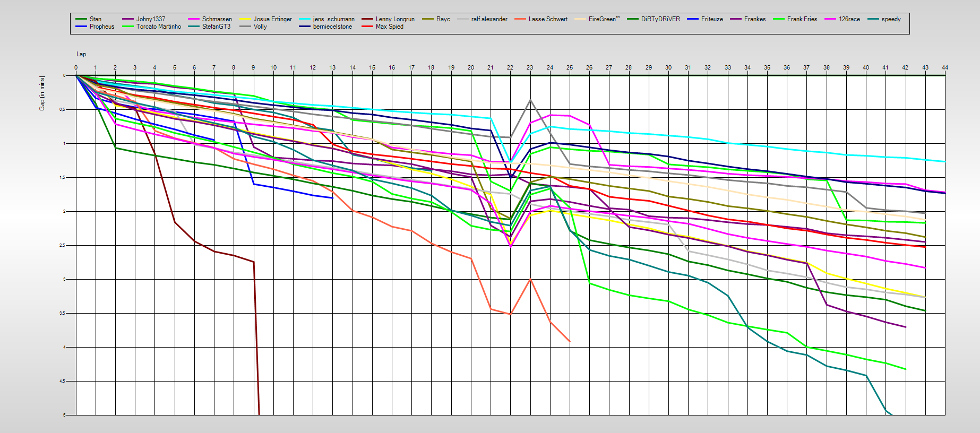
Task: Click the Lasse Schwert legend label
Action: (548, 19)
